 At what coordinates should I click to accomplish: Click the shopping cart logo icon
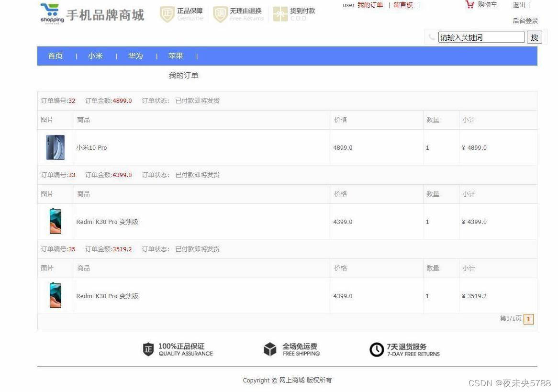pyautogui.click(x=52, y=13)
